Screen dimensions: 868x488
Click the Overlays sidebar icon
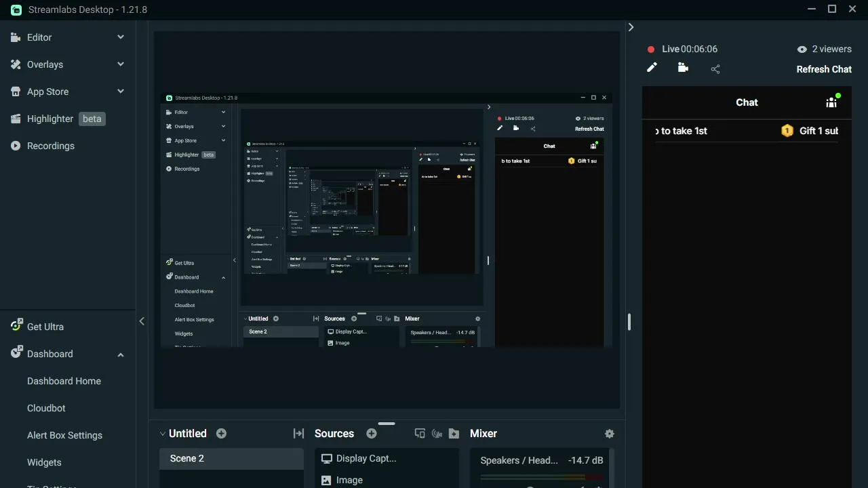coord(16,64)
